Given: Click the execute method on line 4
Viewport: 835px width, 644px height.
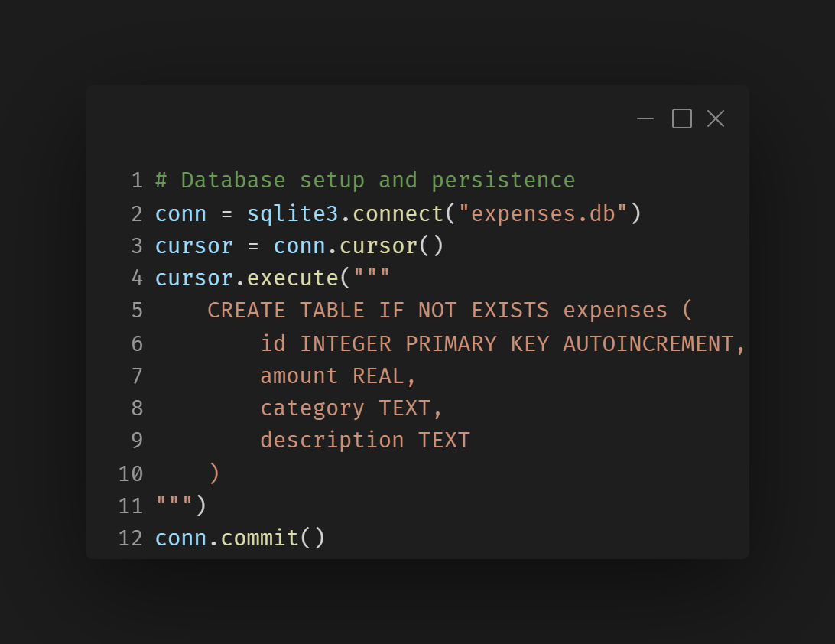Looking at the screenshot, I should pos(292,278).
